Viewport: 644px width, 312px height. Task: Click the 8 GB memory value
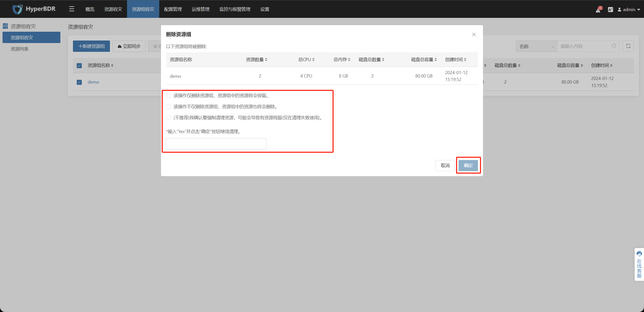click(343, 76)
